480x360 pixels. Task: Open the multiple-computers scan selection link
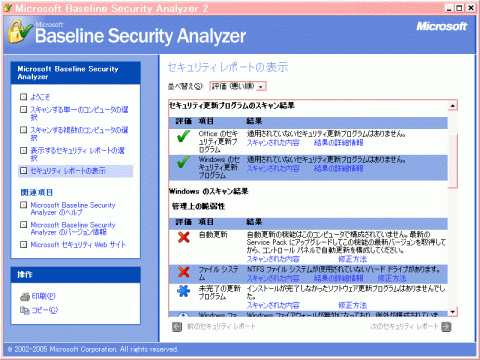(79, 134)
